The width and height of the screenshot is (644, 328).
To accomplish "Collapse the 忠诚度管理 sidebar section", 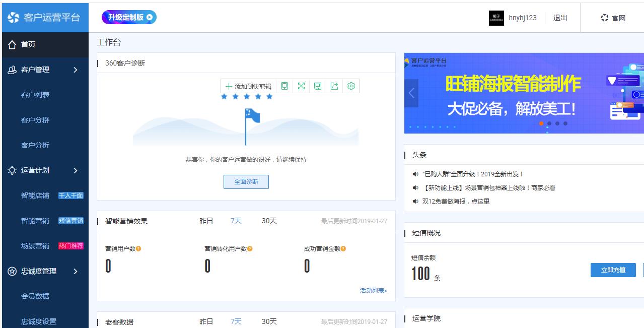I will pyautogui.click(x=76, y=272).
